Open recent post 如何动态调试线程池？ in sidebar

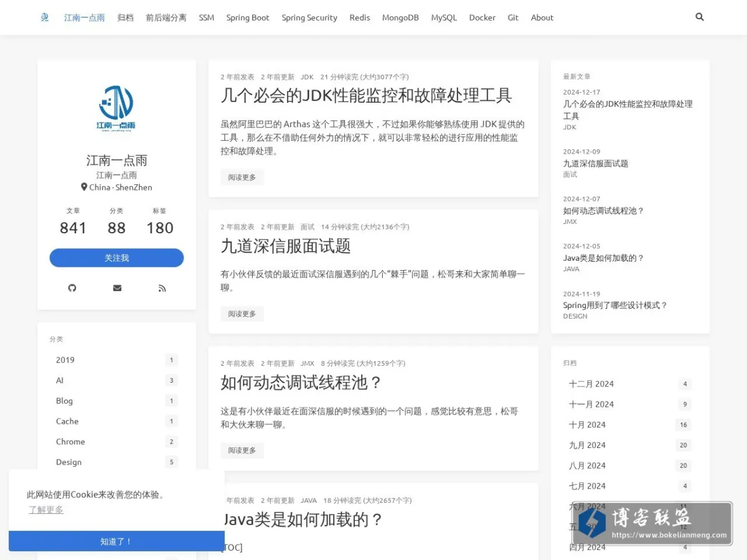point(604,211)
